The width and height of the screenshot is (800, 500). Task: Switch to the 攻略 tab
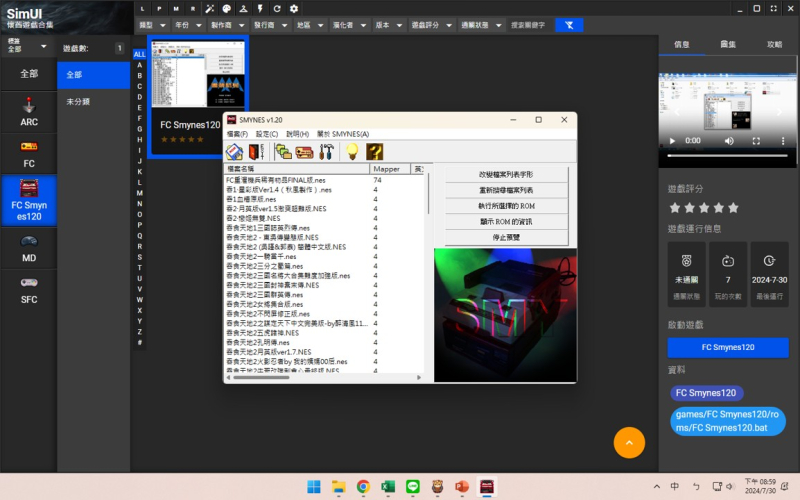774,44
